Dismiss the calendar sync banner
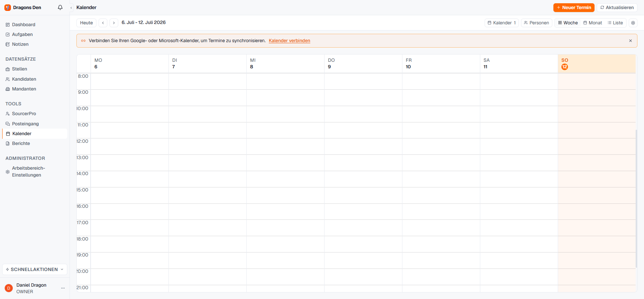The height and width of the screenshot is (299, 644). click(631, 41)
